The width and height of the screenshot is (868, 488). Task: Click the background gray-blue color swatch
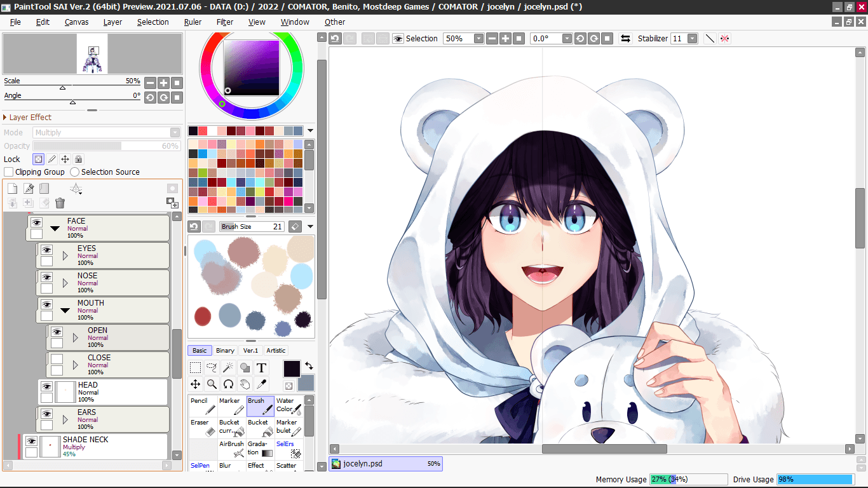(306, 383)
